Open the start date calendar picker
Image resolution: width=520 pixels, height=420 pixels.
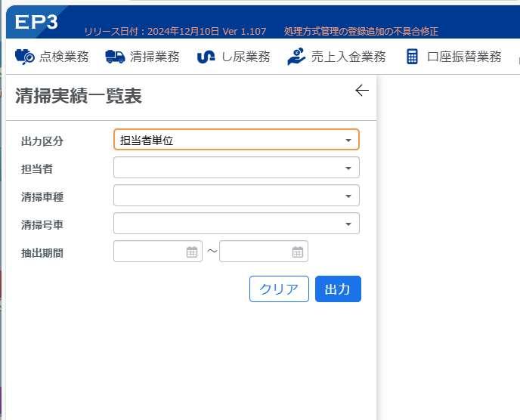click(192, 252)
